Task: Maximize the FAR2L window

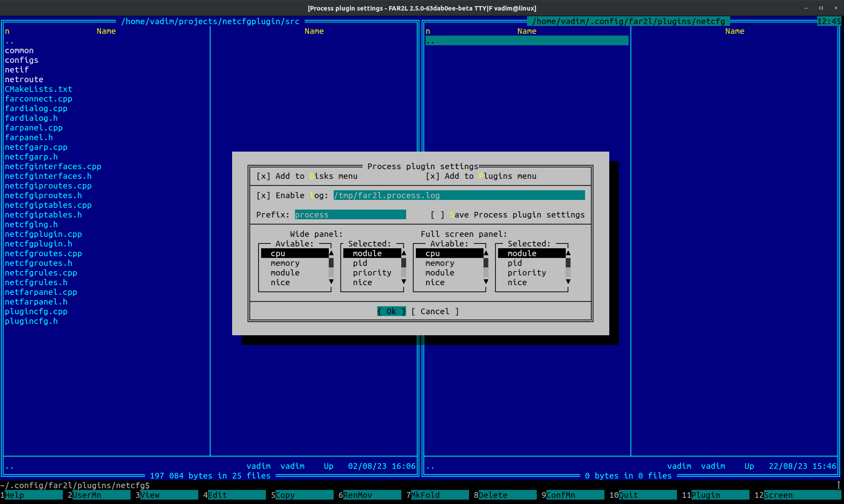Action: (821, 8)
